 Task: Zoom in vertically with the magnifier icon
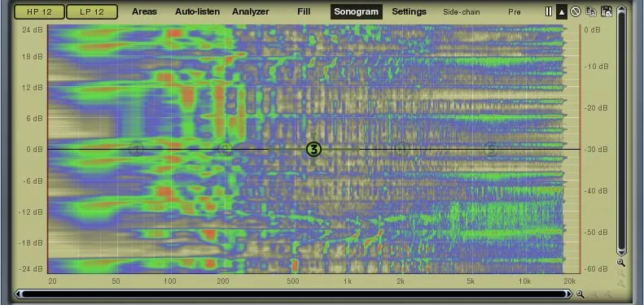click(x=621, y=263)
